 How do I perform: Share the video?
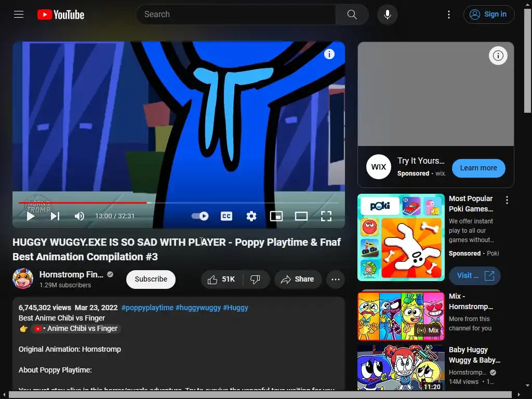(x=298, y=279)
